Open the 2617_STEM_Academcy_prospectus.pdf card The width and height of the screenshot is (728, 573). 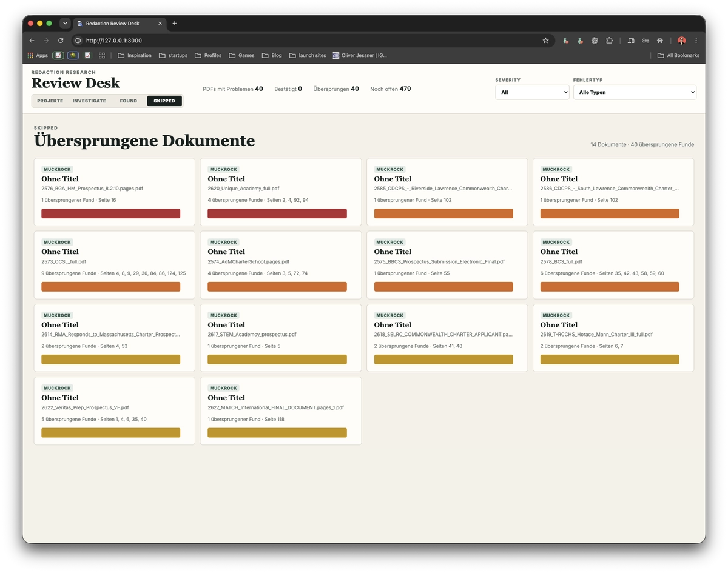click(281, 338)
